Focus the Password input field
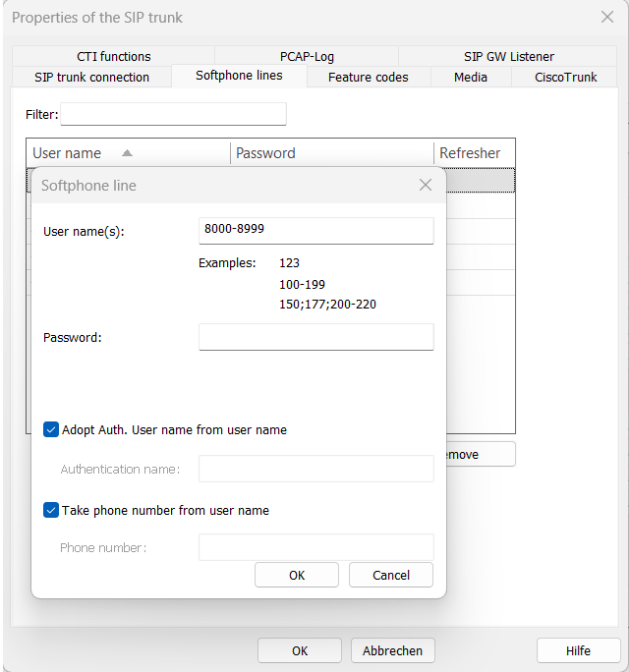This screenshot has height=672, width=629. click(x=315, y=337)
